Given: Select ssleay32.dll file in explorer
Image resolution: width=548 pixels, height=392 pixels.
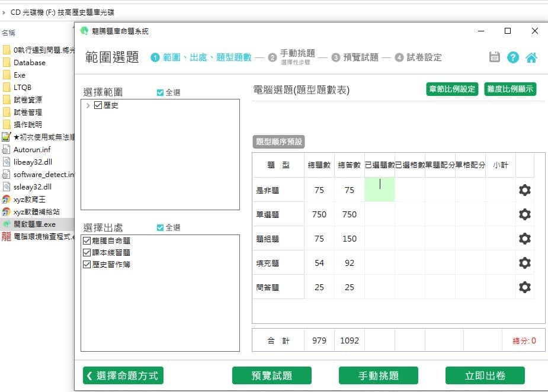Looking at the screenshot, I should (32, 187).
